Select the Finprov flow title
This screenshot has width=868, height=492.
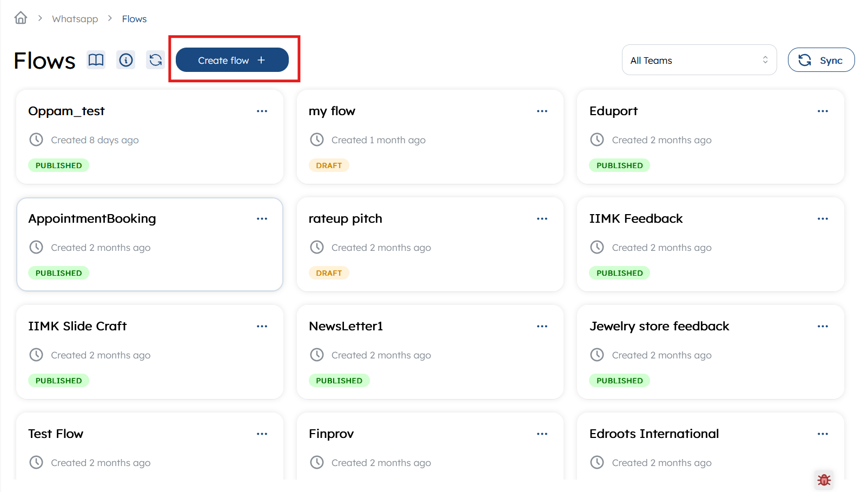point(332,434)
